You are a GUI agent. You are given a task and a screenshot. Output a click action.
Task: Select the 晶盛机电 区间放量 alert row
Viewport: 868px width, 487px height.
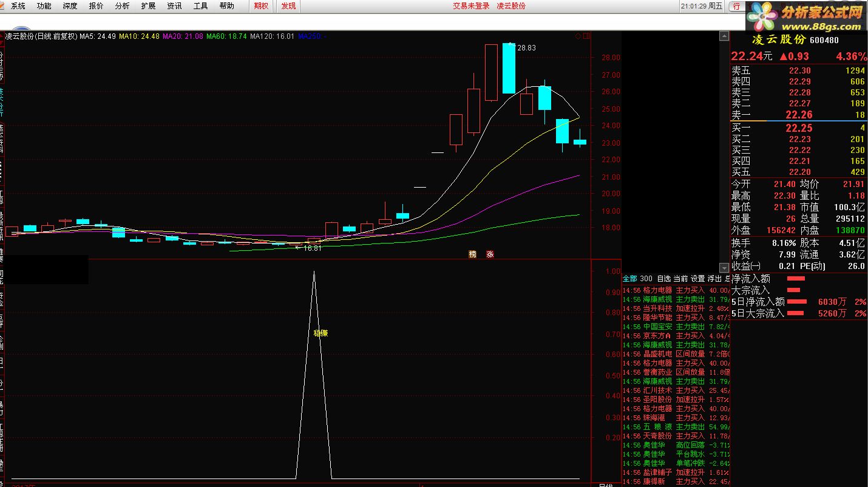pos(676,354)
